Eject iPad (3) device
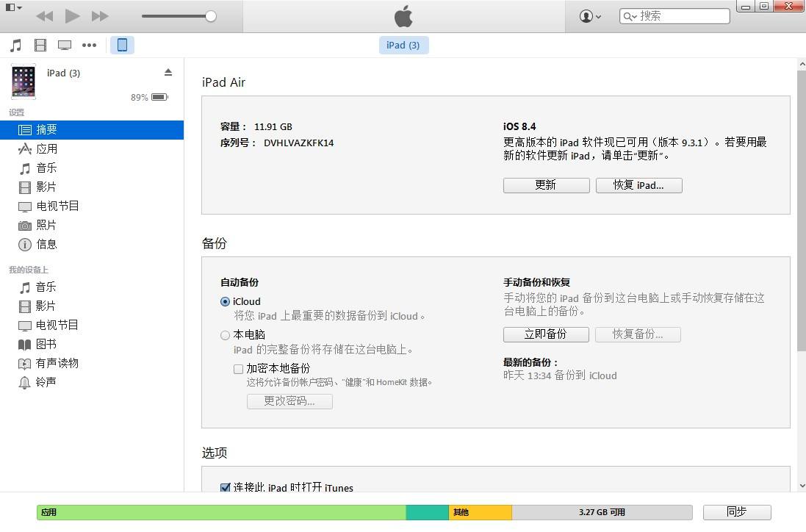The width and height of the screenshot is (806, 532). pyautogui.click(x=168, y=73)
